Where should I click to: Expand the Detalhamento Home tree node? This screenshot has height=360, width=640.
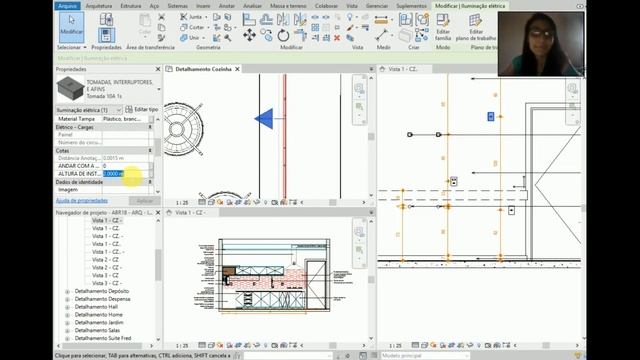pyautogui.click(x=68, y=315)
